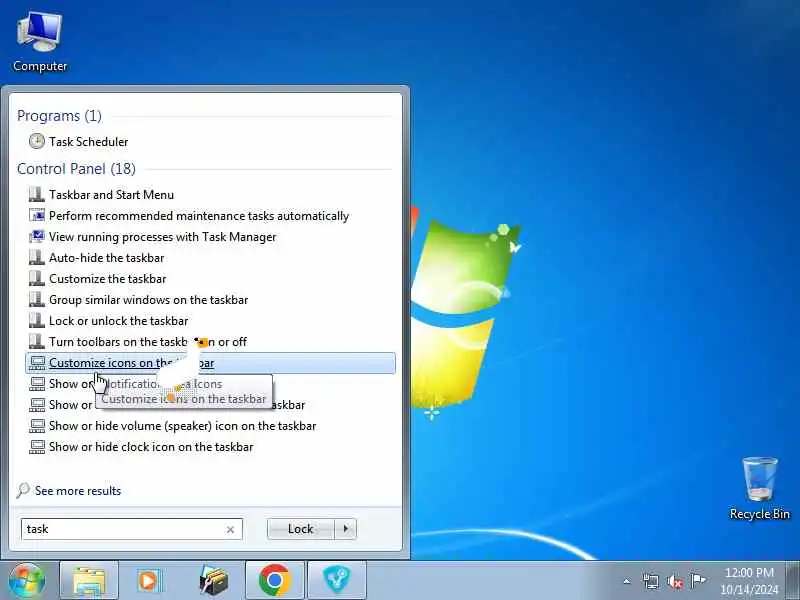Screen dimensions: 800x600
Task: Click the Programs (1) group header
Action: coord(59,116)
